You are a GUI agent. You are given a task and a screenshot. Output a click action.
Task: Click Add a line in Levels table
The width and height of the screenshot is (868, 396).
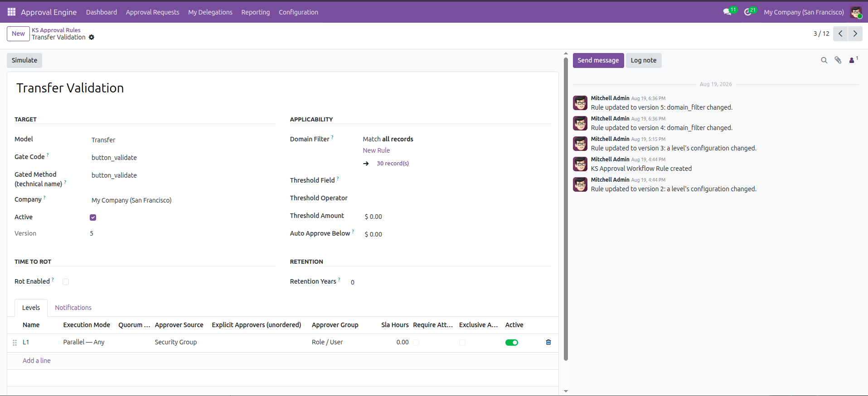pos(37,361)
